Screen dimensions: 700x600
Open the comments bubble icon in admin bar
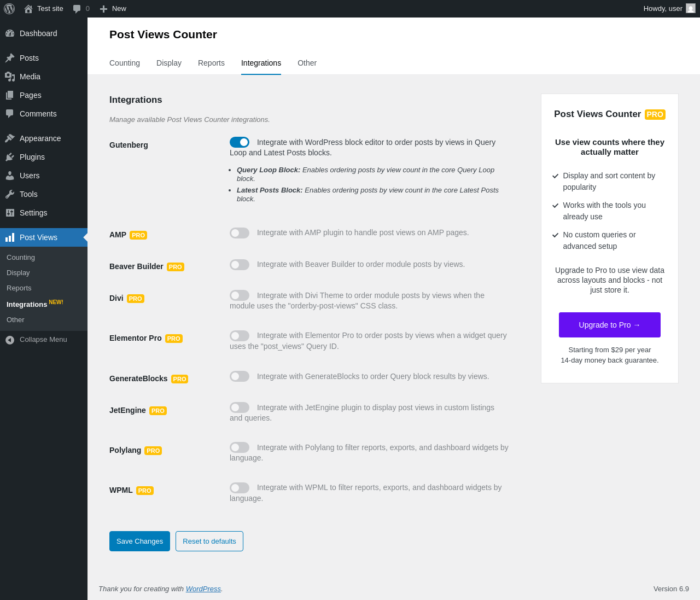tap(77, 9)
